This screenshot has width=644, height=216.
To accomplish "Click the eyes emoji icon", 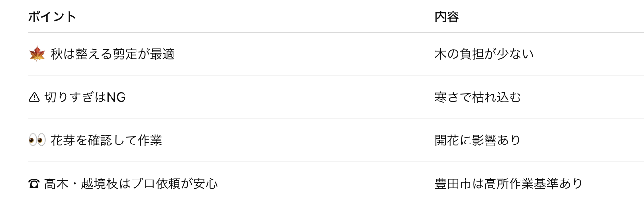I will [x=37, y=141].
